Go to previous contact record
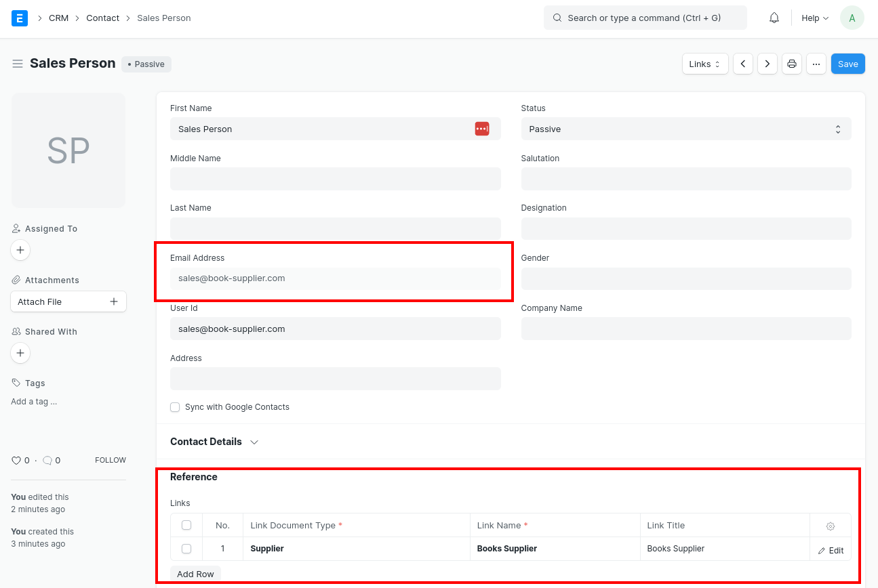This screenshot has width=878, height=588. pos(743,64)
